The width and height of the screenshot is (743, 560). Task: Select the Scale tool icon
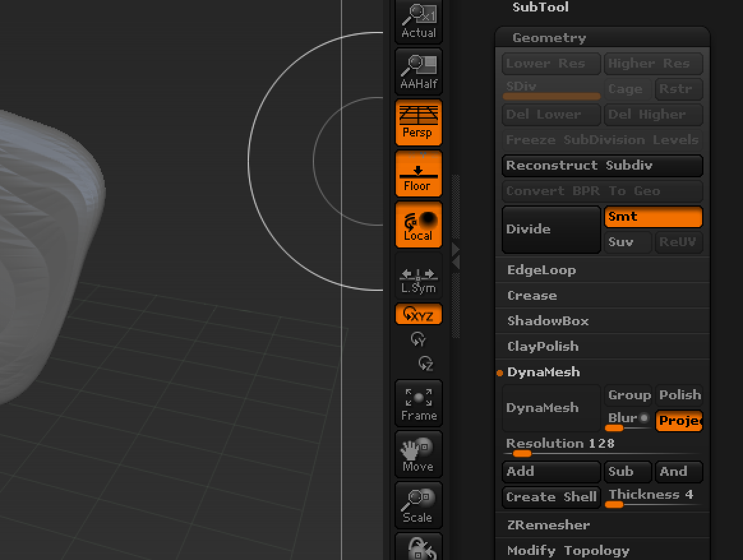418,505
